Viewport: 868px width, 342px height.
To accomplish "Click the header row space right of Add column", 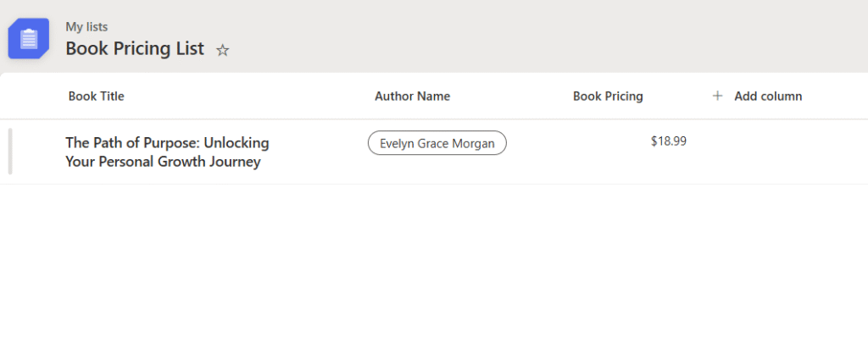I will tap(839, 97).
